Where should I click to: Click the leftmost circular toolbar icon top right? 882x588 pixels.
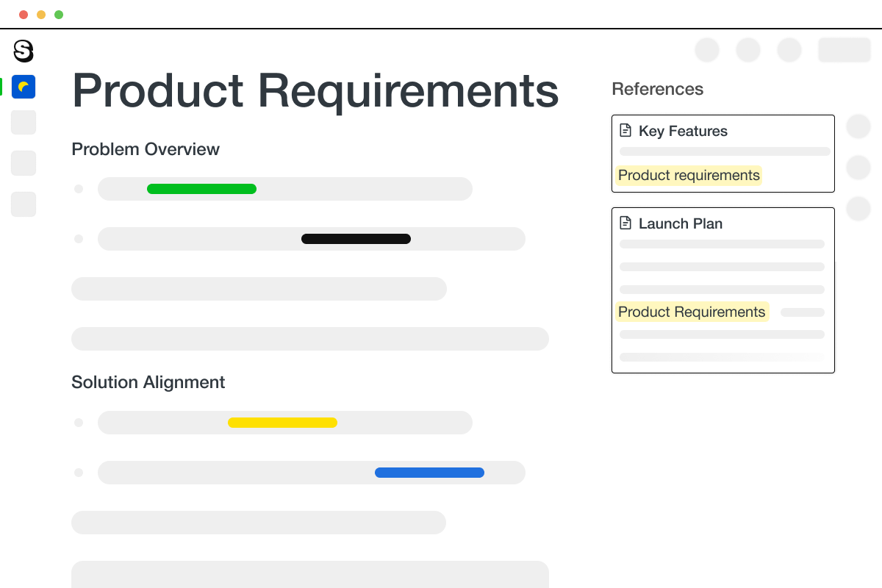(x=707, y=50)
